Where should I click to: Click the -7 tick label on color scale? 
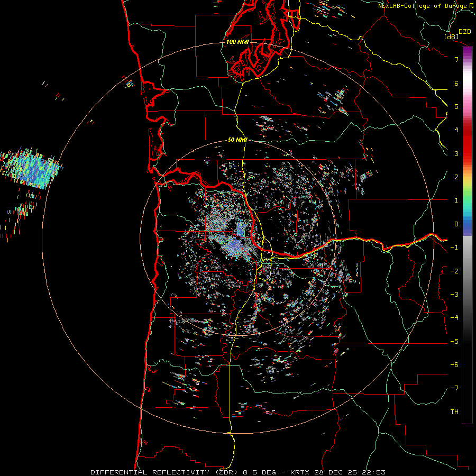click(x=454, y=388)
